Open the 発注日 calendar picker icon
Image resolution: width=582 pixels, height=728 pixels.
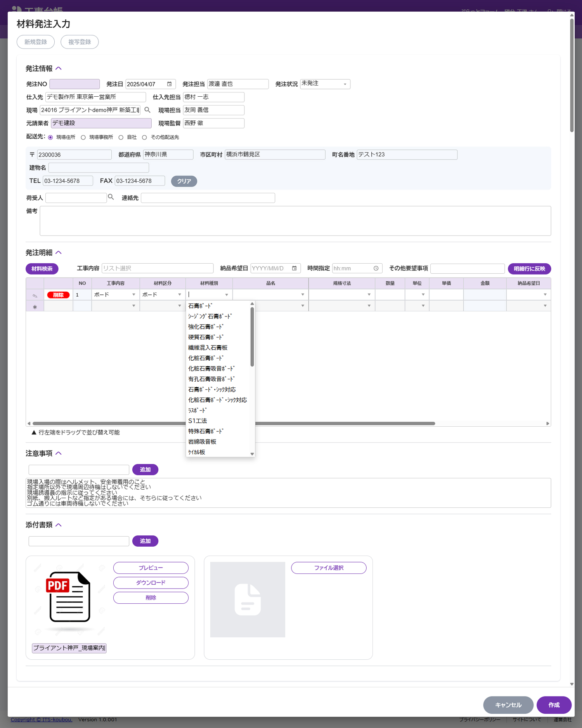[170, 84]
